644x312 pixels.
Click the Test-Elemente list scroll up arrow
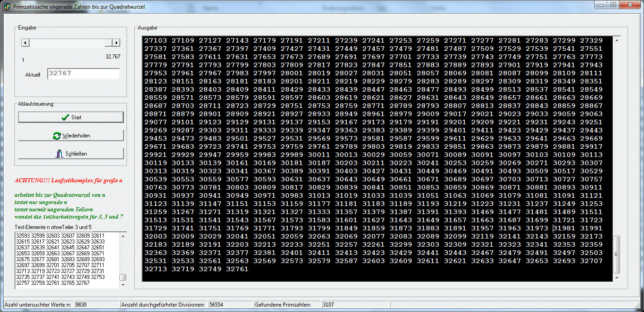(x=123, y=235)
